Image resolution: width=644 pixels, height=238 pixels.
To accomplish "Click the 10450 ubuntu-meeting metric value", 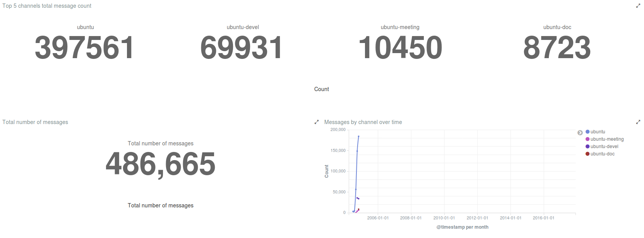I will pyautogui.click(x=400, y=48).
